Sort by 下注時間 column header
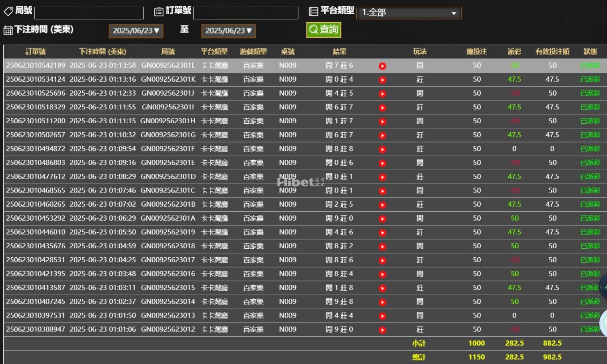 pyautogui.click(x=102, y=52)
